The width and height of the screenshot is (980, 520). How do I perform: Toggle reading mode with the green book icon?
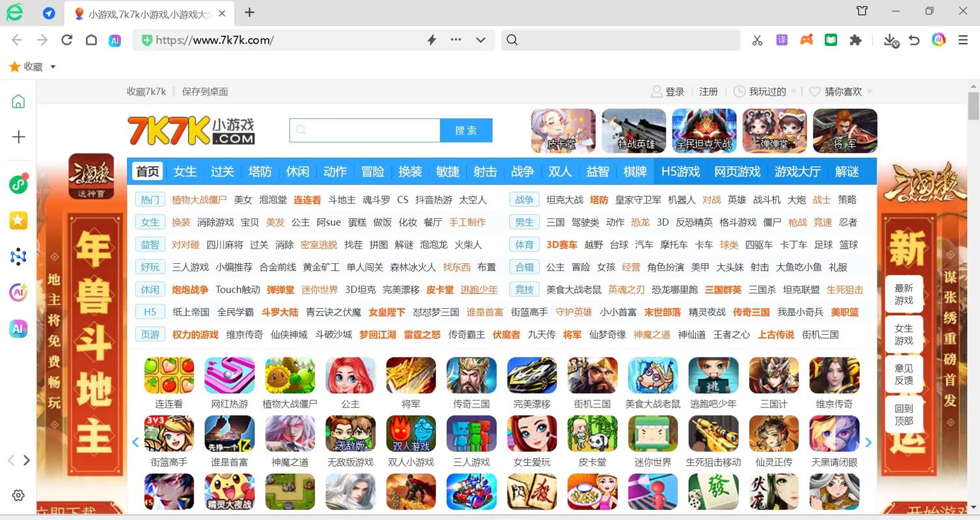[830, 40]
